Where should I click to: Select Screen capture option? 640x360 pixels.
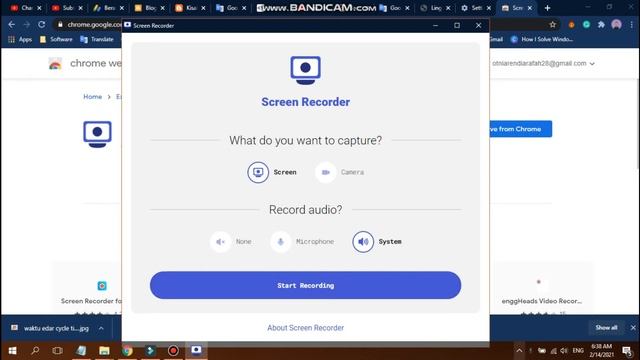click(272, 172)
